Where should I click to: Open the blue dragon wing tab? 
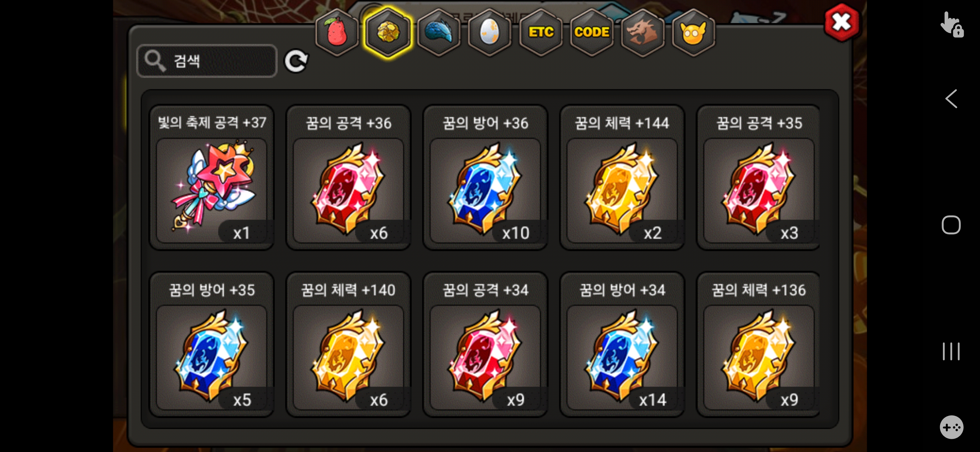(438, 33)
